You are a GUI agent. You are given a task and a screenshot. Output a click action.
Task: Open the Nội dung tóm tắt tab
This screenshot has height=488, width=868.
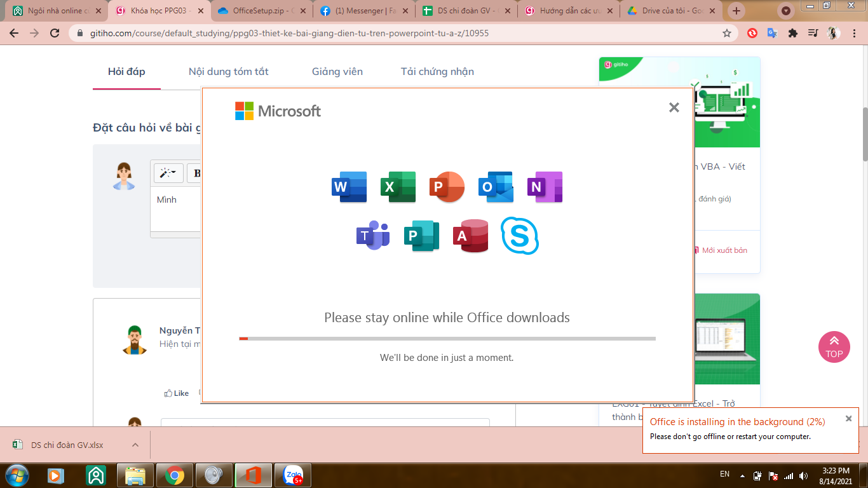[229, 71]
